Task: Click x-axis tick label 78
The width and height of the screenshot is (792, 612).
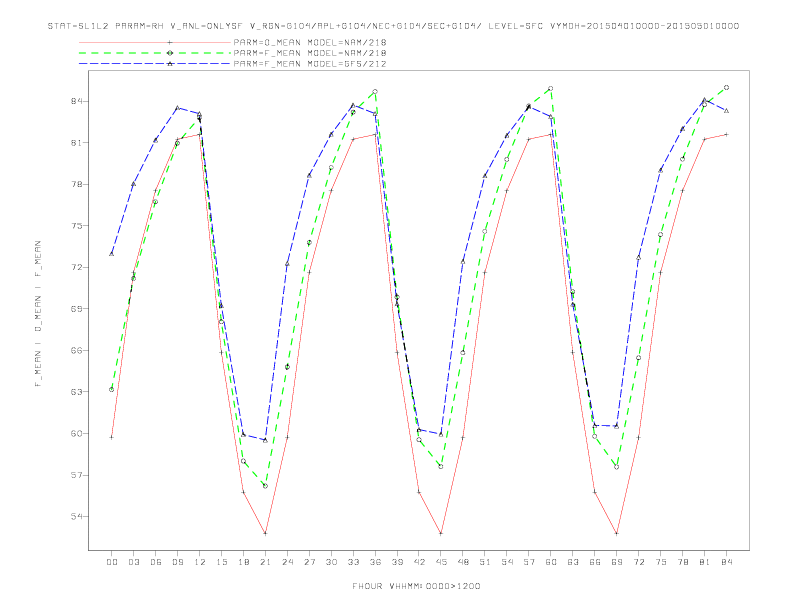Action: click(683, 562)
